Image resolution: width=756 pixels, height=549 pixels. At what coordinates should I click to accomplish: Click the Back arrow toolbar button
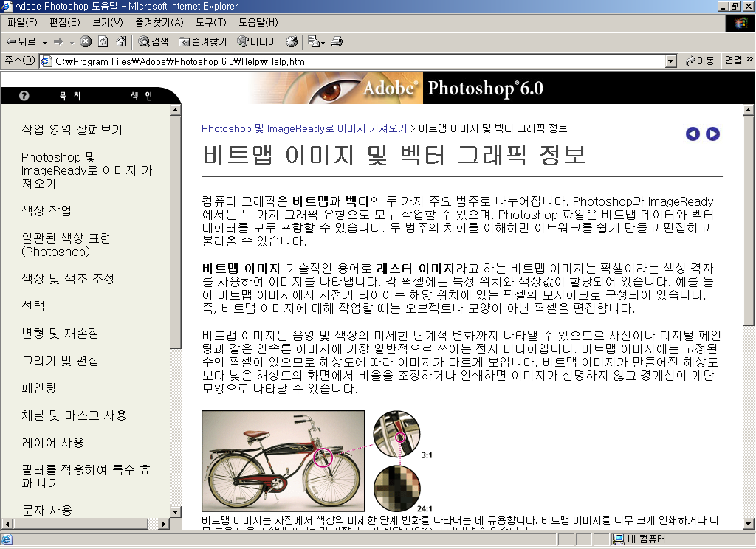20,42
